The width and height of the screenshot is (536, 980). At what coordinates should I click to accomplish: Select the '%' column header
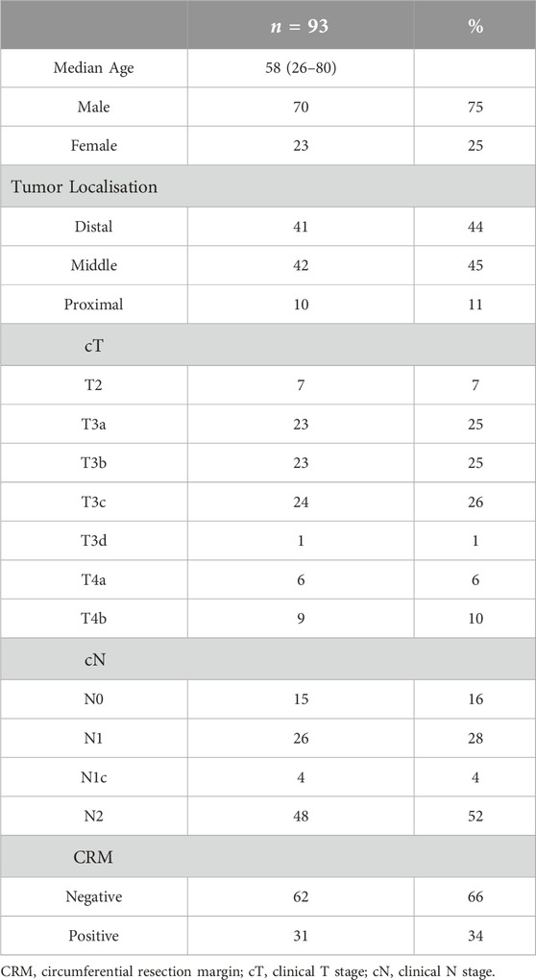click(x=475, y=28)
